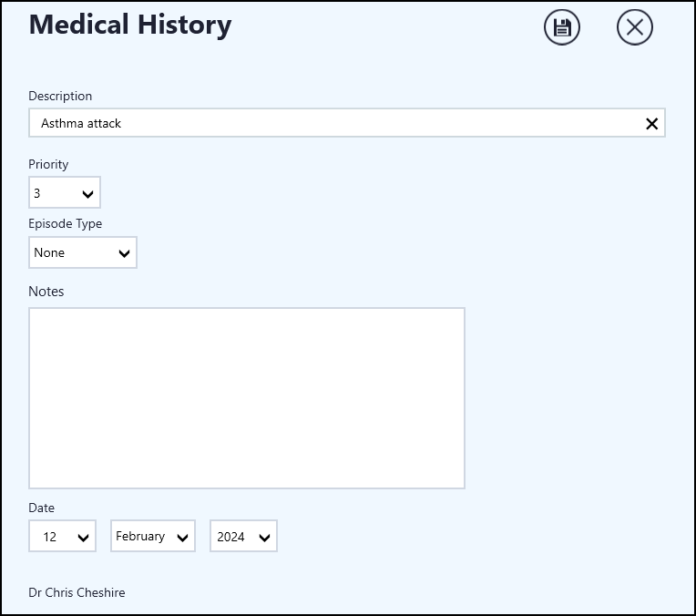Expand the Episode Type dropdown

point(82,253)
